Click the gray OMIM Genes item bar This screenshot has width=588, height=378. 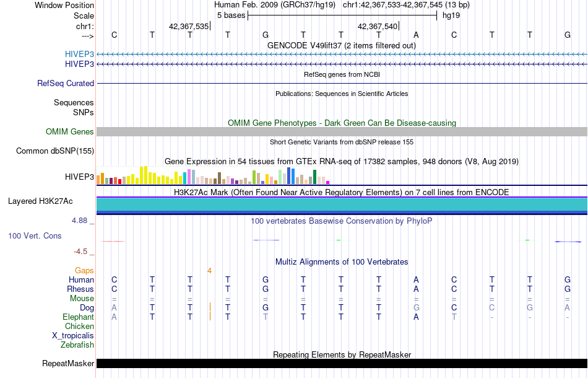(x=342, y=131)
